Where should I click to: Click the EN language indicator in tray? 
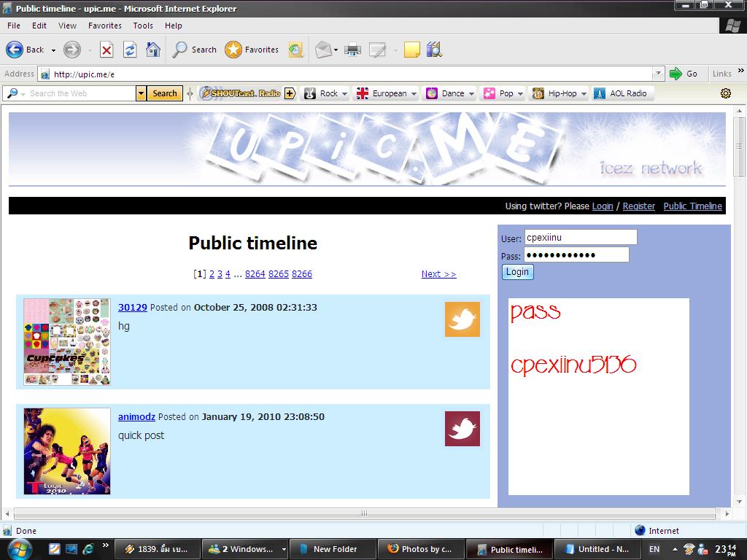(x=654, y=549)
